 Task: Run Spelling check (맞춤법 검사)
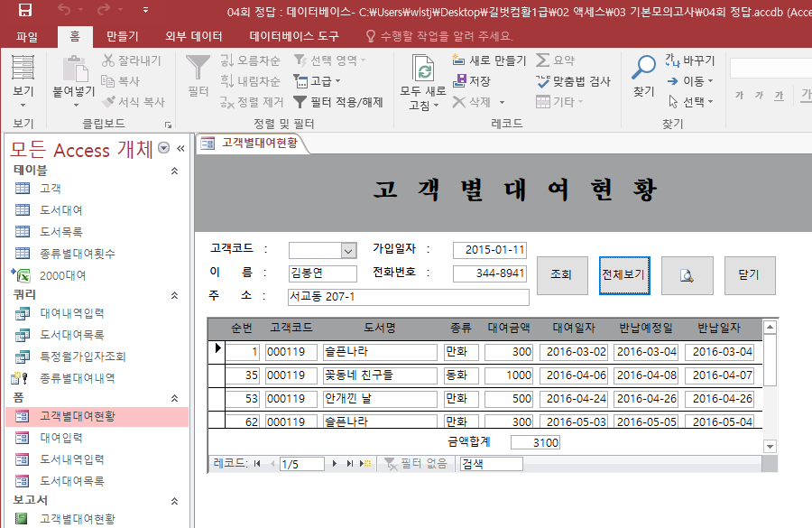click(x=573, y=81)
